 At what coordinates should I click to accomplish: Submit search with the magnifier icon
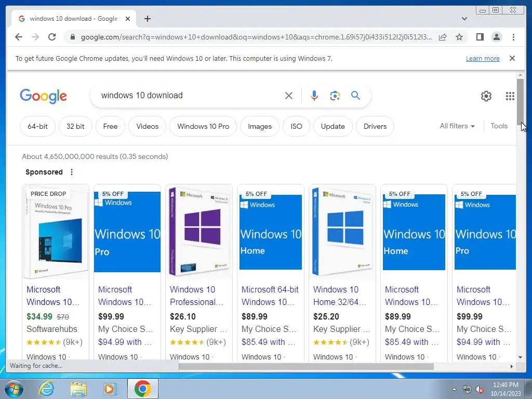[355, 96]
